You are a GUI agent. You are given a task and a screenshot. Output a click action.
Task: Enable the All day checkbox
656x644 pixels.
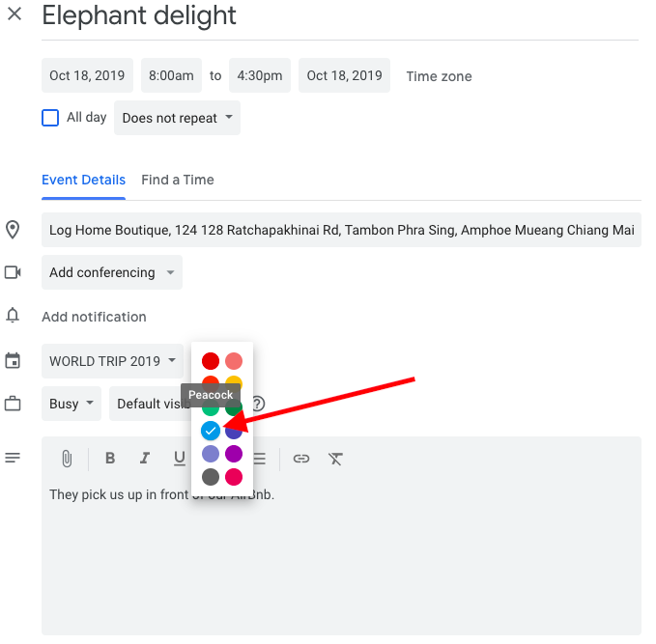(x=50, y=118)
